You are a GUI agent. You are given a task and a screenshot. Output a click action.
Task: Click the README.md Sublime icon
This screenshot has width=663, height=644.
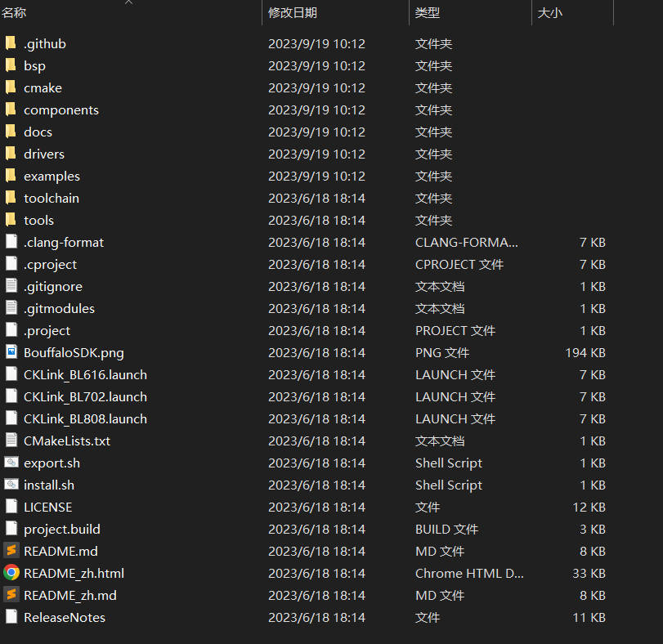pyautogui.click(x=11, y=551)
